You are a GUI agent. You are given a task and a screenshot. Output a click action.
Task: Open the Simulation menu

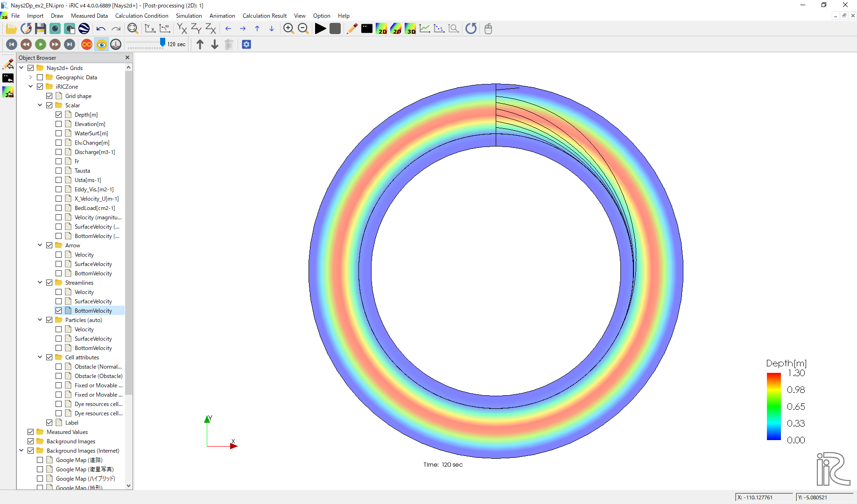pos(189,15)
